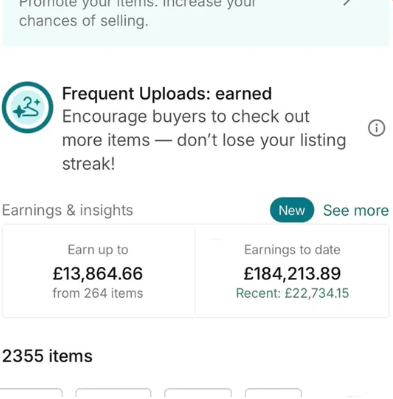Click the Frequent Uploads: earned title

[x=167, y=93]
